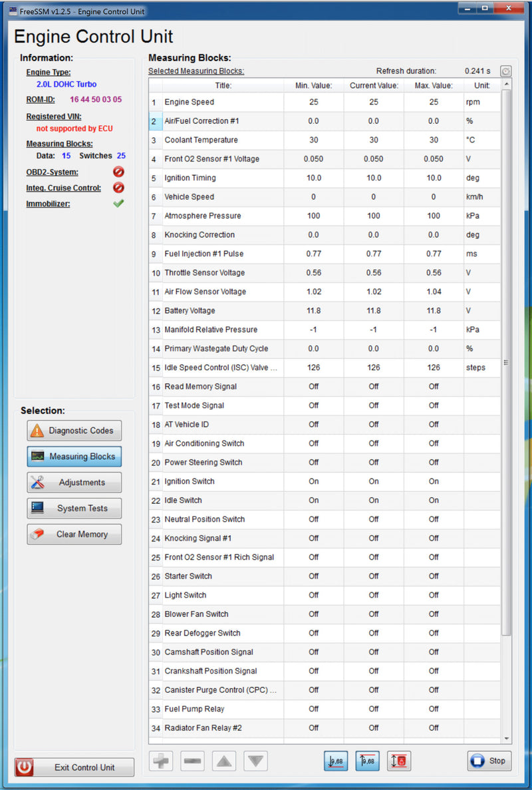Screen dimensions: 532x790
Task: Toggle minimum values column display
Action: click(336, 761)
